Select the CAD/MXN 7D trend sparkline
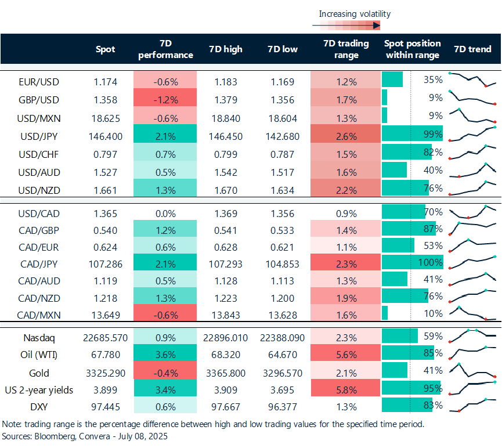Screen dimensions: 502x448 coord(472,314)
